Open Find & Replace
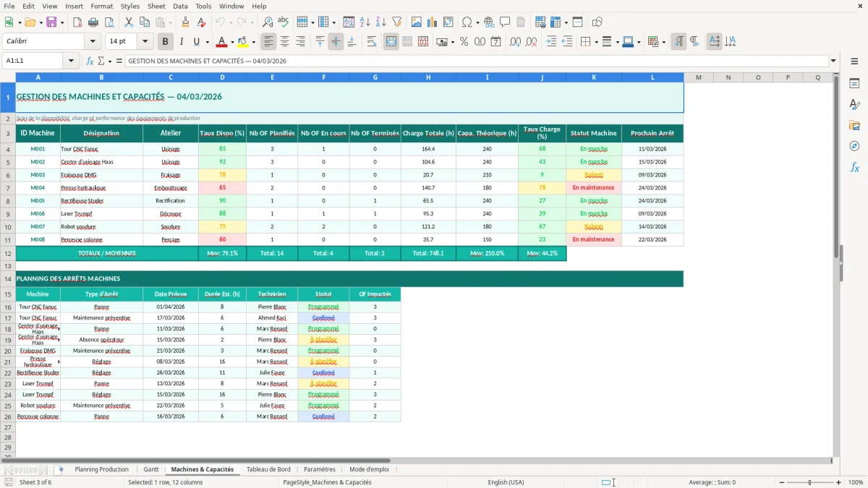868x488 pixels. coord(268,22)
